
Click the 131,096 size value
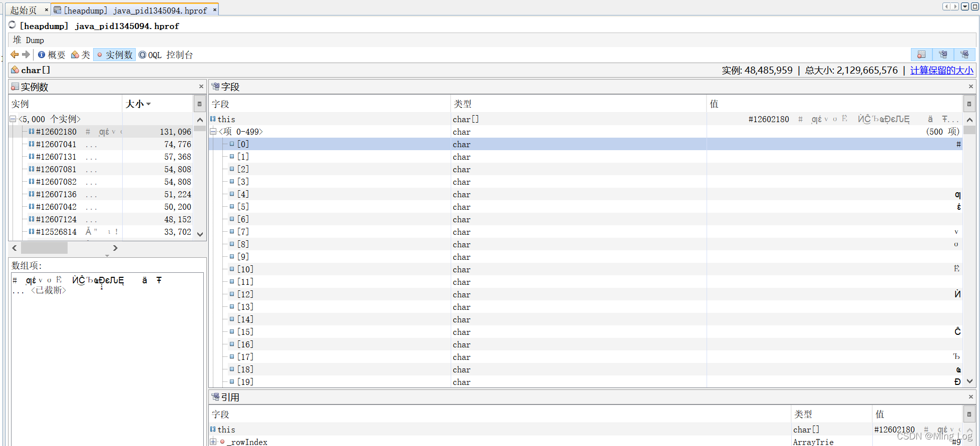pyautogui.click(x=175, y=132)
